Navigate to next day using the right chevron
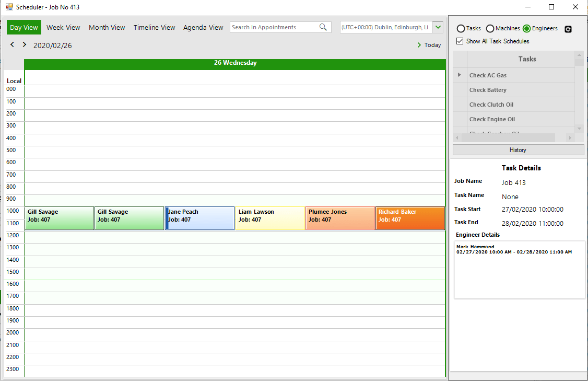Viewport: 588px width, 381px height. tap(24, 45)
